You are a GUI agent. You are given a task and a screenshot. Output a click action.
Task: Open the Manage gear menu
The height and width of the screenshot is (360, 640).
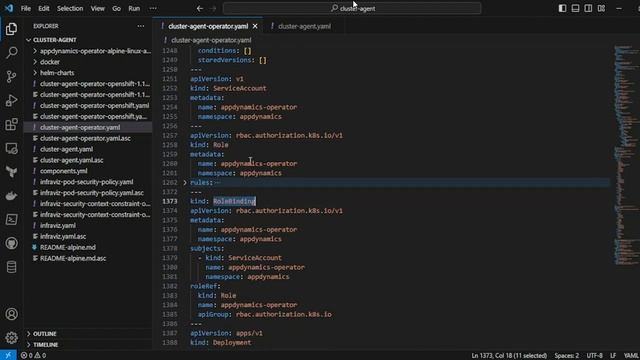tap(11, 338)
